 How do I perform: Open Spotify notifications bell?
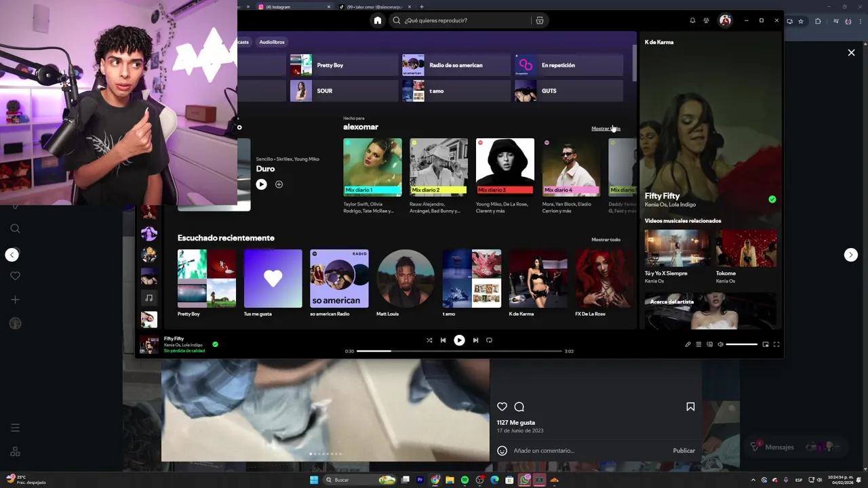[692, 20]
